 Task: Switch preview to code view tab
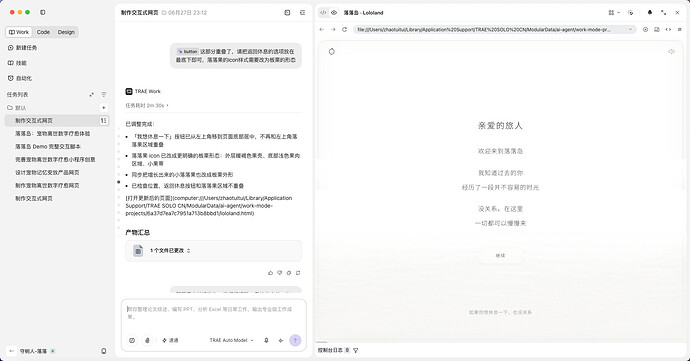323,13
